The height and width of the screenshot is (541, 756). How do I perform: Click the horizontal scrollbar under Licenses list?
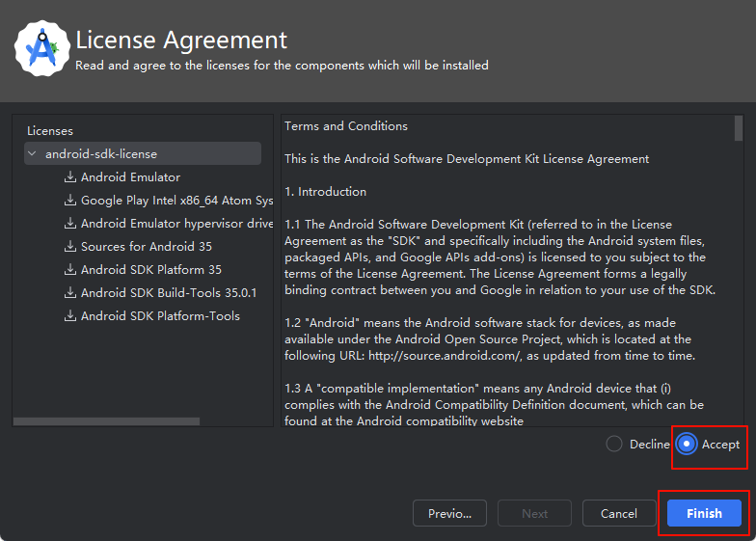[x=106, y=421]
